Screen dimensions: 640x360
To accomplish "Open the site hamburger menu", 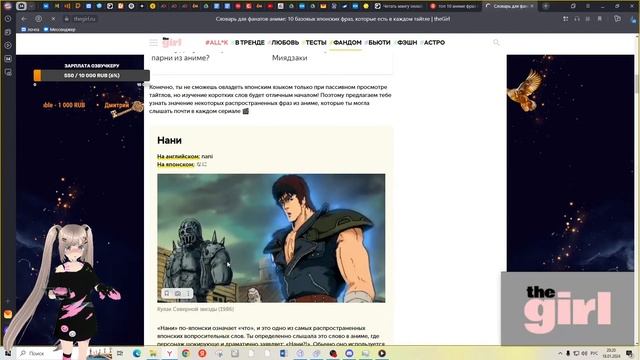I will 153,42.
